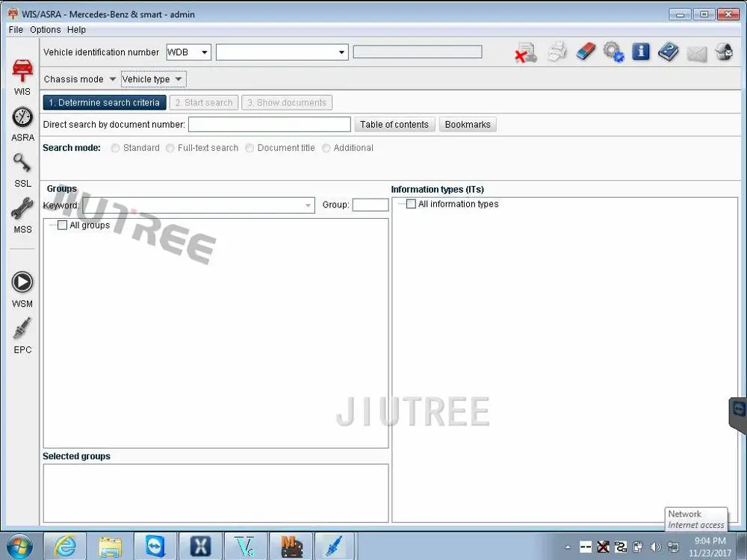Click the delete vehicle data icon with red X

coord(527,52)
